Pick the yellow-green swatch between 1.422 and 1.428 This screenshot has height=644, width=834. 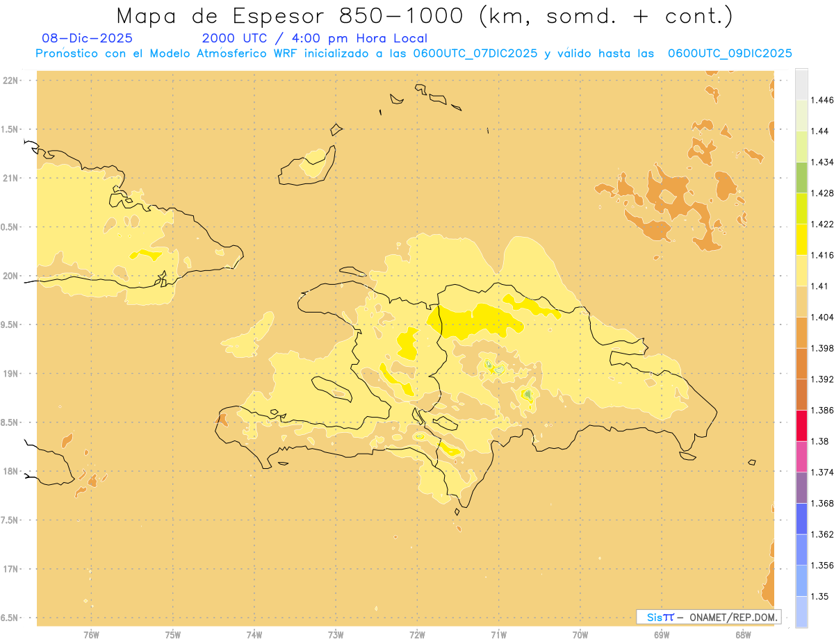[x=801, y=208]
